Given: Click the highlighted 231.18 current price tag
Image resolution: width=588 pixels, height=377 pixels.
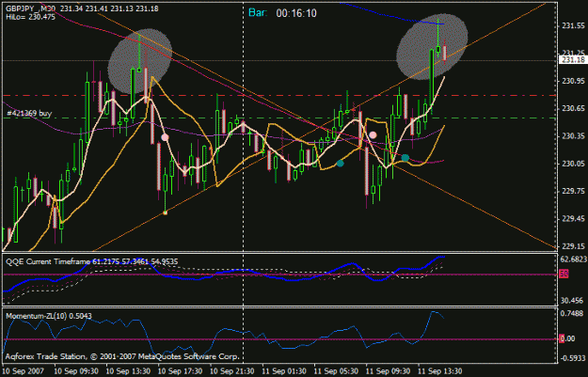Looking at the screenshot, I should click(x=573, y=60).
